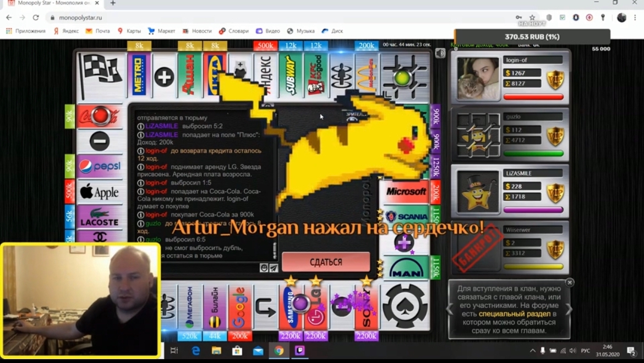644x363 pixels.
Task: Click the Lacoste property cell
Action: click(x=100, y=217)
